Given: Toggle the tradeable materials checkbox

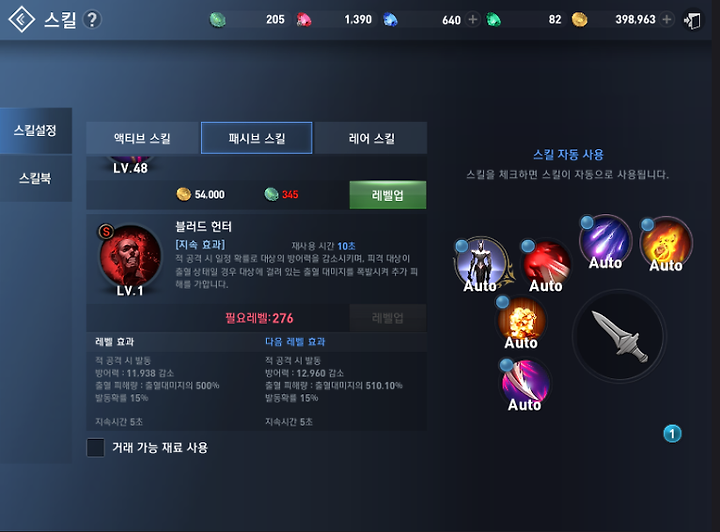Looking at the screenshot, I should 96,447.
